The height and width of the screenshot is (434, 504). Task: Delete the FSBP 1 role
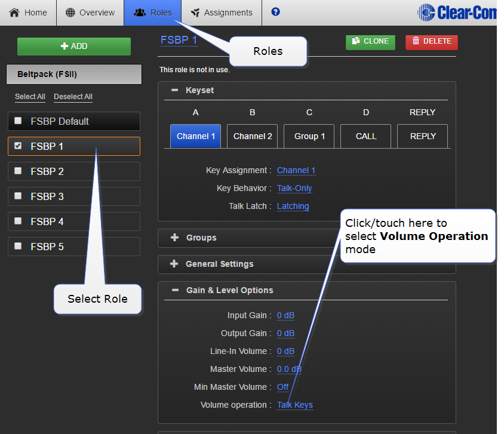432,41
